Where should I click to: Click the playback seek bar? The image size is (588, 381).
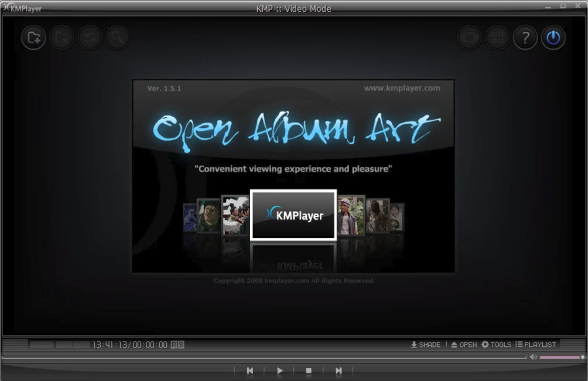click(x=264, y=358)
